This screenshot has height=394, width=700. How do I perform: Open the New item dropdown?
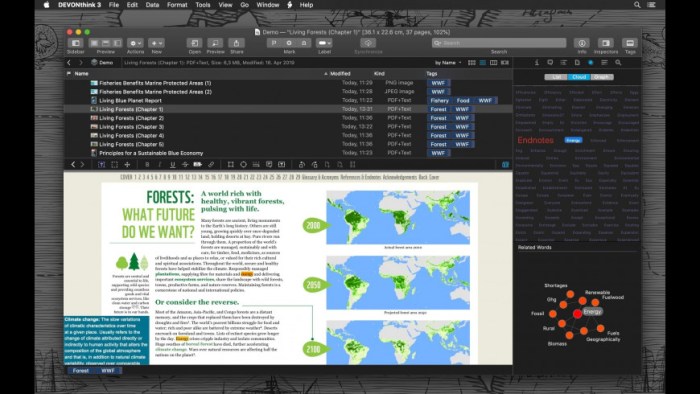[x=156, y=43]
